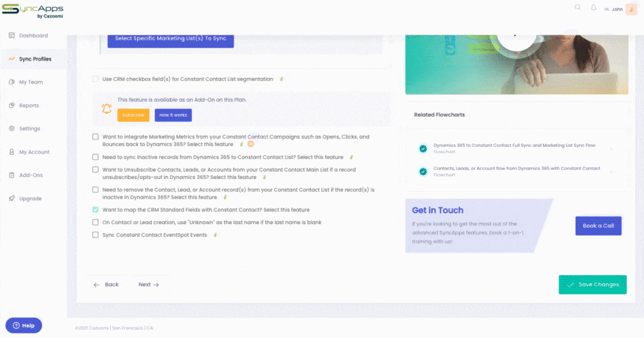This screenshot has width=644, height=338.
Task: Click the orange bell add-on notice icon
Action: [107, 108]
